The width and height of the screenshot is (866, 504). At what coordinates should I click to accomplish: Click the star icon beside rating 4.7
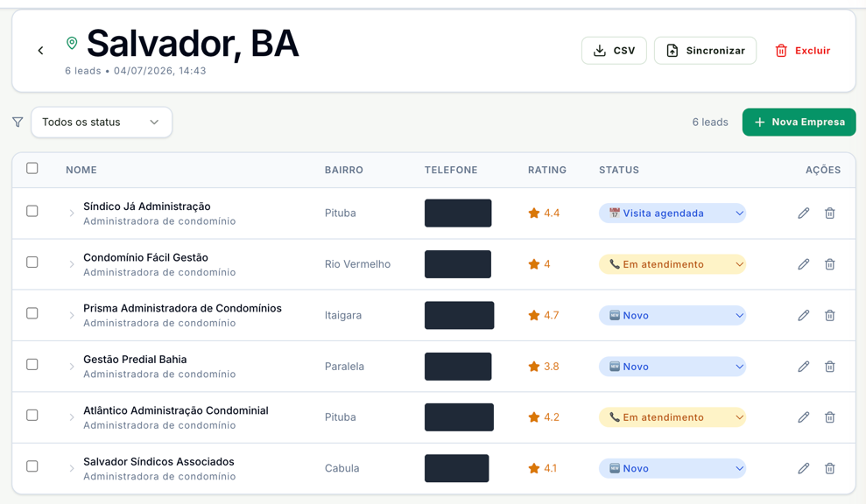click(x=533, y=315)
